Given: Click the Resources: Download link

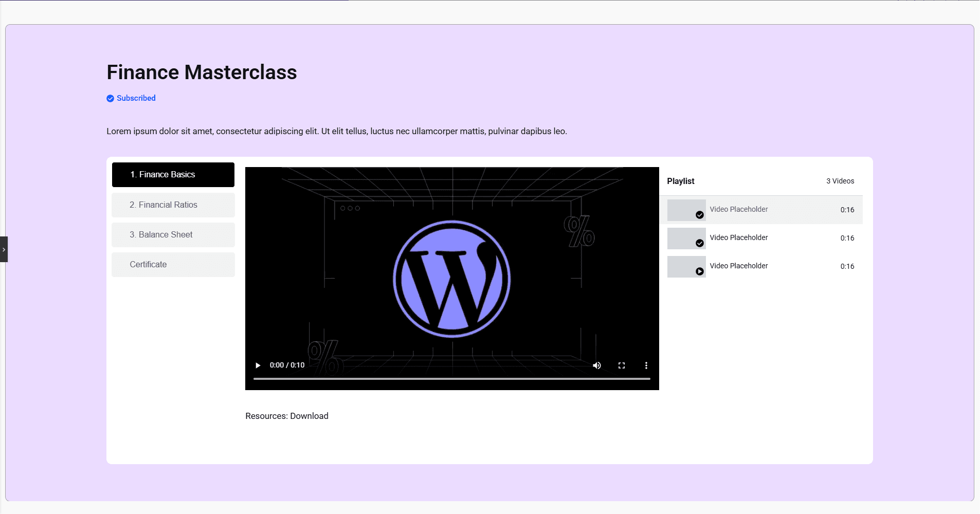Looking at the screenshot, I should coord(287,416).
